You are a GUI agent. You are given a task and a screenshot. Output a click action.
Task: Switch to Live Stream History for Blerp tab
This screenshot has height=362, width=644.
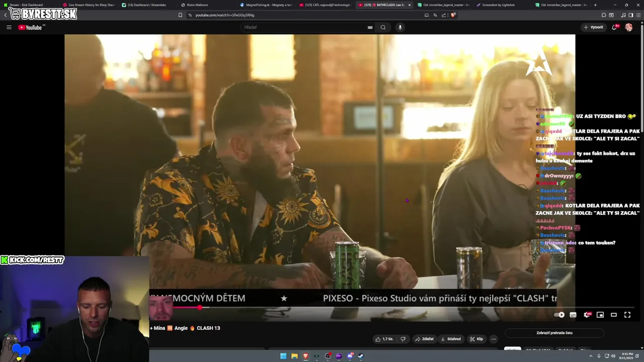click(89, 5)
